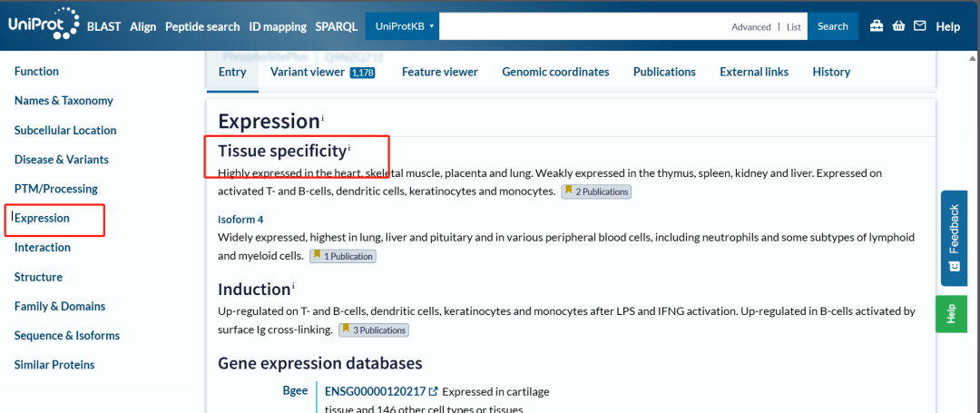Click the Search button
The height and width of the screenshot is (413, 980).
coord(832,26)
